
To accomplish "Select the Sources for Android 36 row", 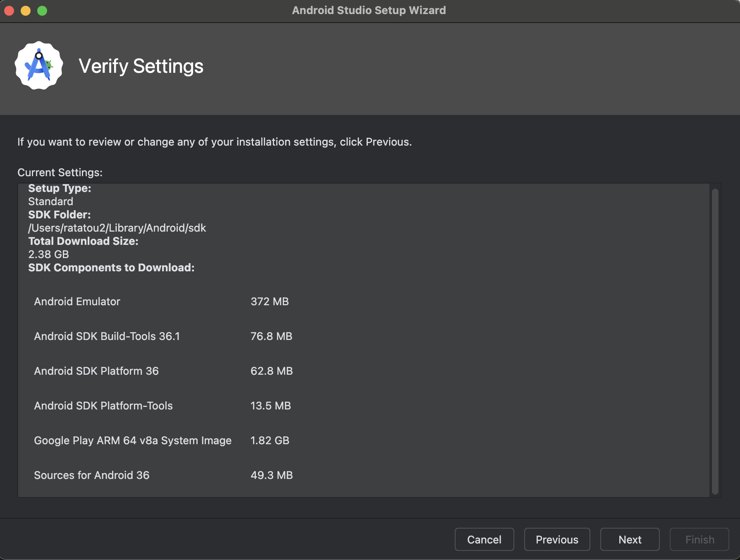I will click(92, 475).
